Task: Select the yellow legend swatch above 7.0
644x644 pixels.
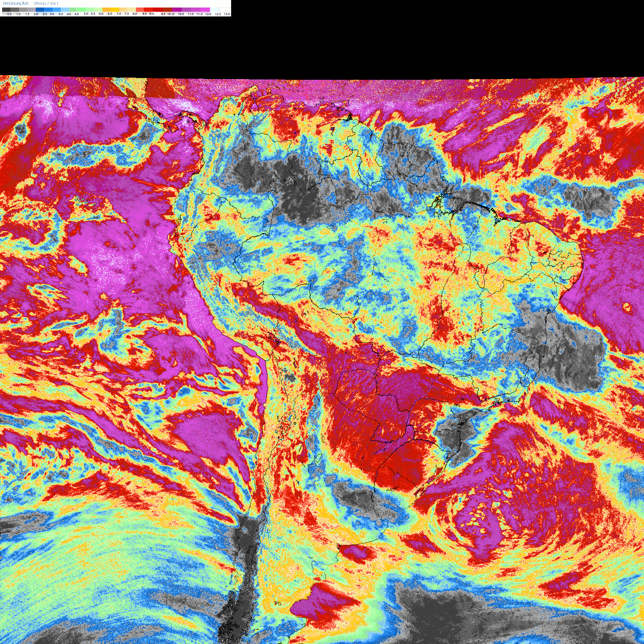Action: coord(115,10)
